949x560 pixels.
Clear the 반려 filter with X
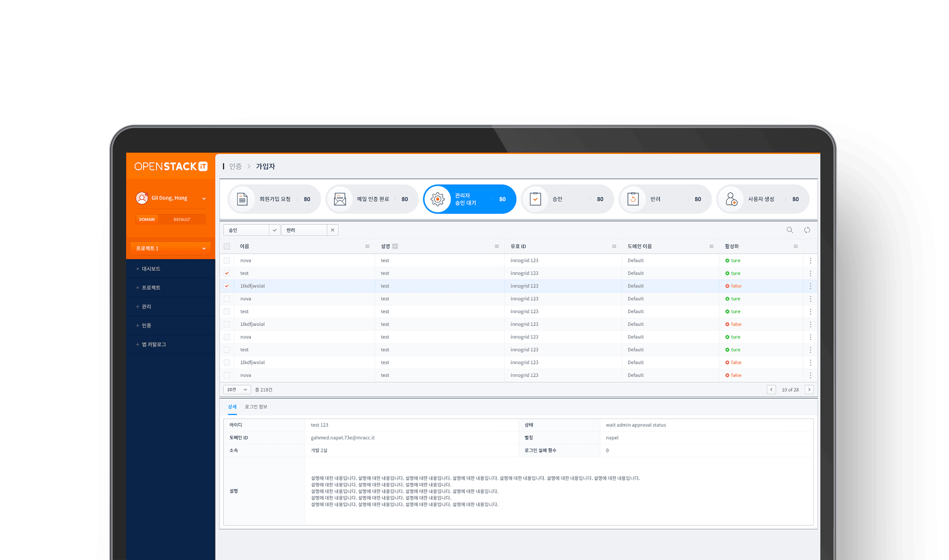point(333,230)
